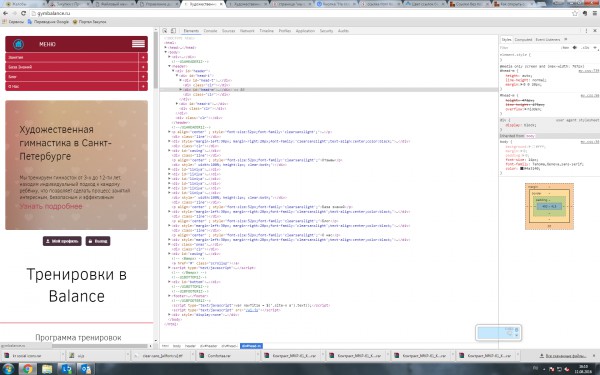Open the Computed styles tab
Viewport: 600px width, 375px height.
[523, 39]
